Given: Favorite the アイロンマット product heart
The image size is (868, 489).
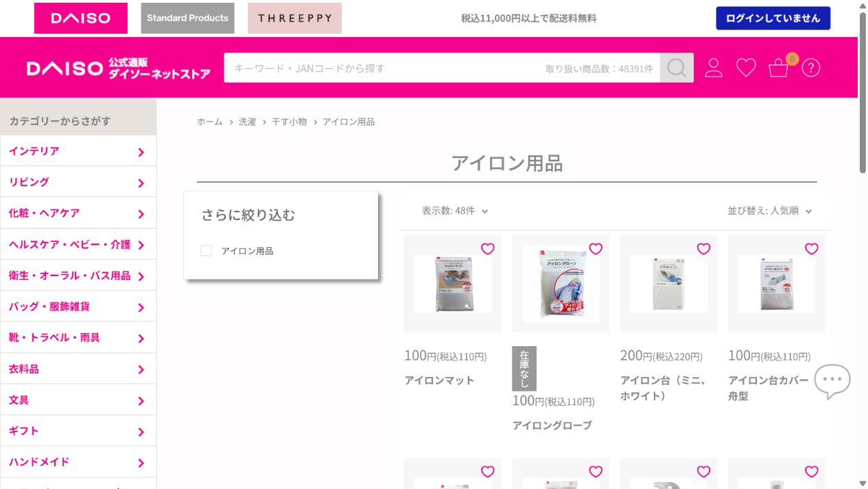Looking at the screenshot, I should [488, 249].
